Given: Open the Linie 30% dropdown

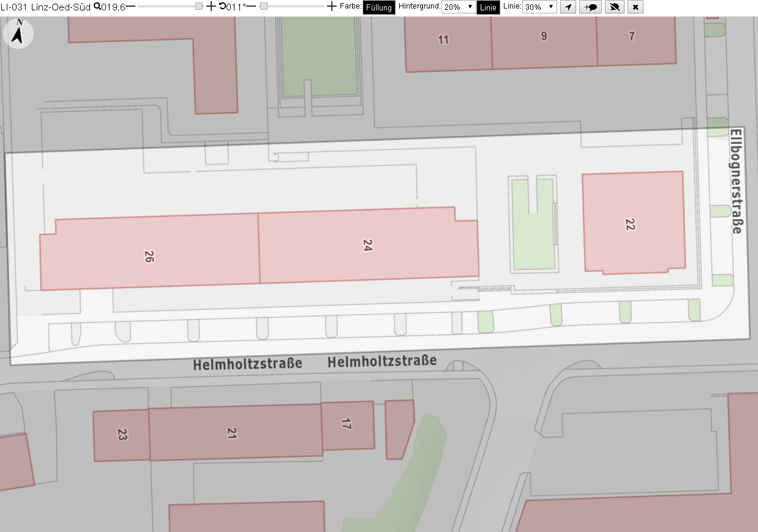Looking at the screenshot, I should (x=539, y=7).
